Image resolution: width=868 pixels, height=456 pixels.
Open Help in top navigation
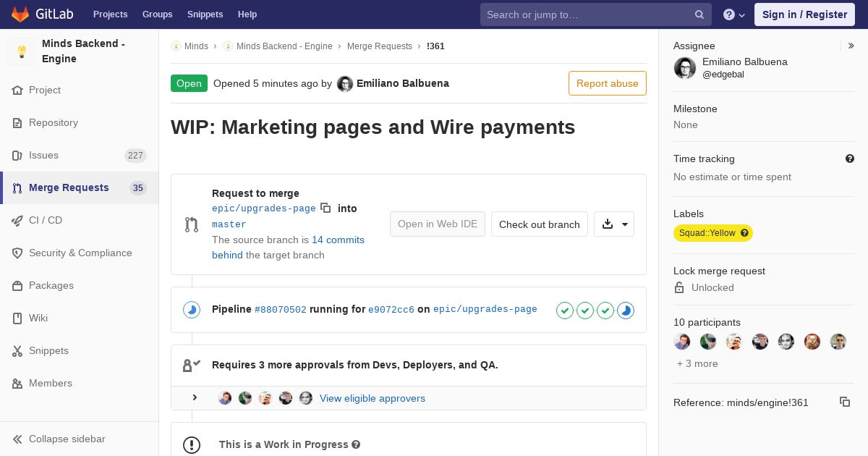click(x=247, y=14)
